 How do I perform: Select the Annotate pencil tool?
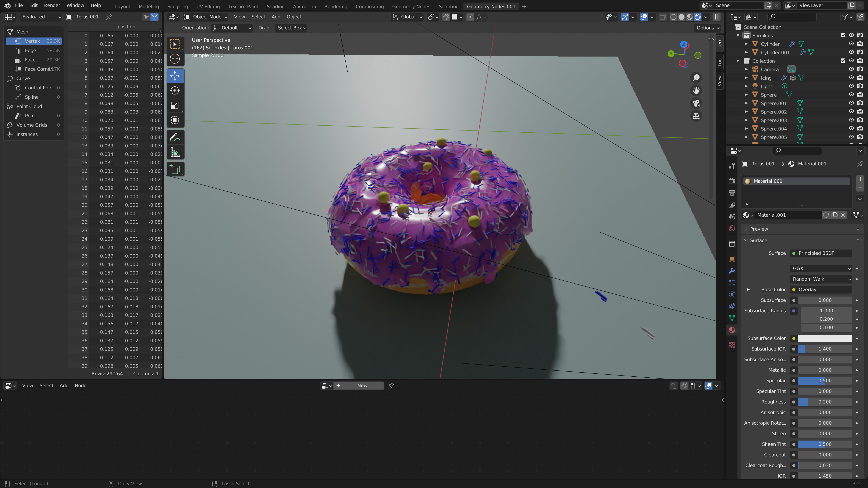[x=175, y=137]
